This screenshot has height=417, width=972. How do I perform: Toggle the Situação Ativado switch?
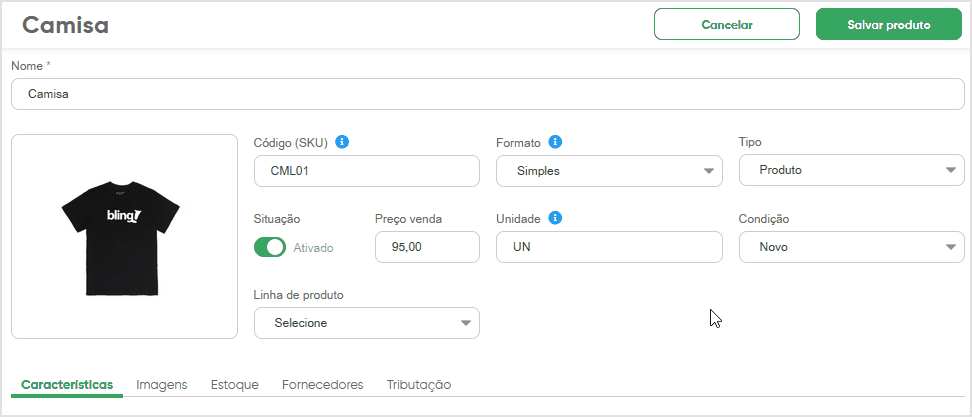coord(270,247)
